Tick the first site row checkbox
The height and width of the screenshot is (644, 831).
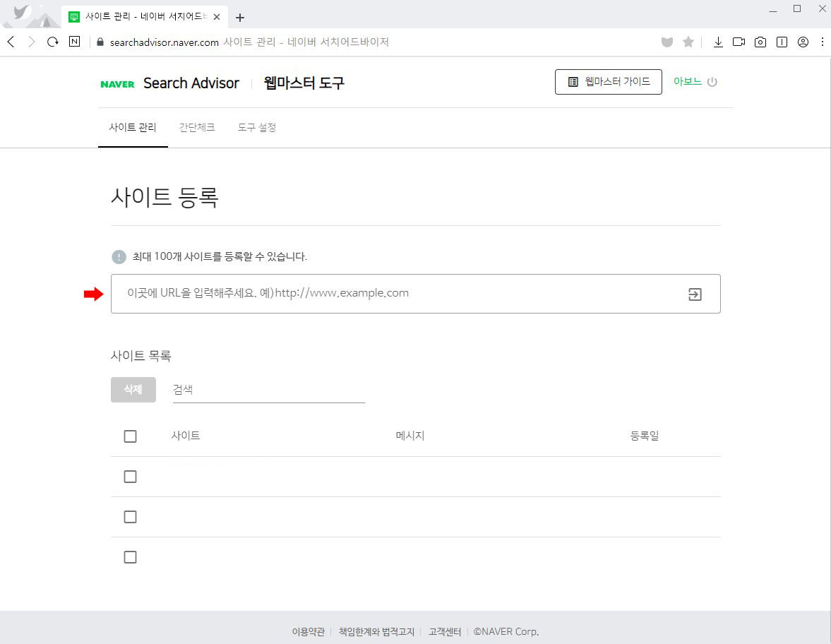pos(130,477)
